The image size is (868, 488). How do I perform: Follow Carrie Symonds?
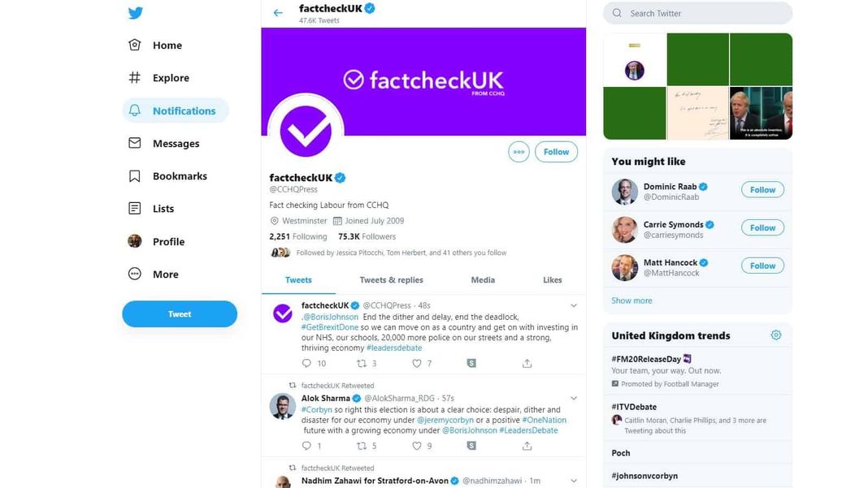coord(762,227)
